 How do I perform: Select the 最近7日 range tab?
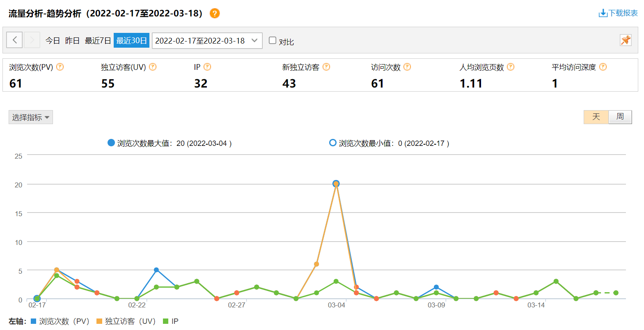(x=98, y=41)
